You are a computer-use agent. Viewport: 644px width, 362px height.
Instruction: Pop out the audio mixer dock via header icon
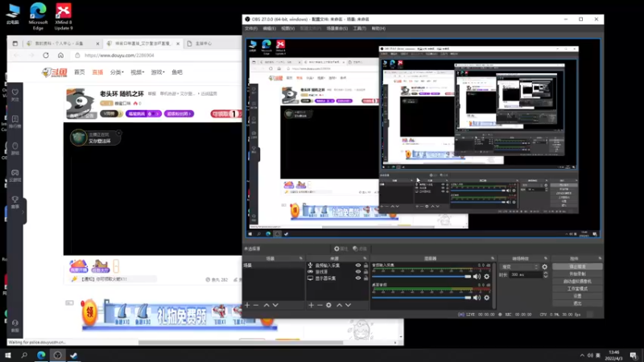(x=493, y=258)
